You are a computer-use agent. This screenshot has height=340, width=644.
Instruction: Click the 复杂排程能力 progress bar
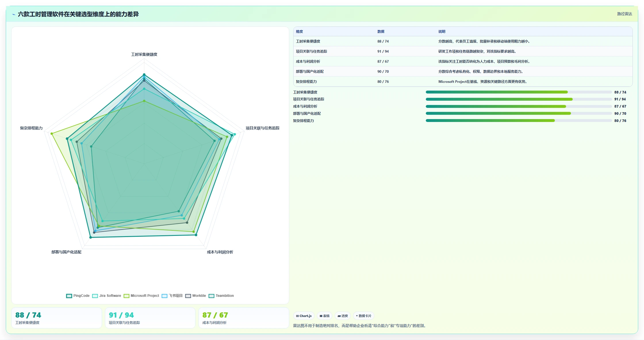(x=519, y=121)
